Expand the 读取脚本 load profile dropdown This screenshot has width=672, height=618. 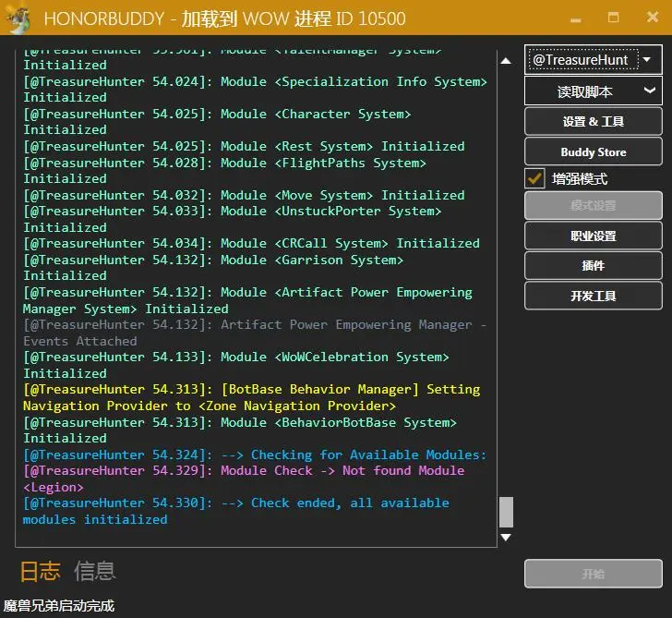(x=594, y=91)
